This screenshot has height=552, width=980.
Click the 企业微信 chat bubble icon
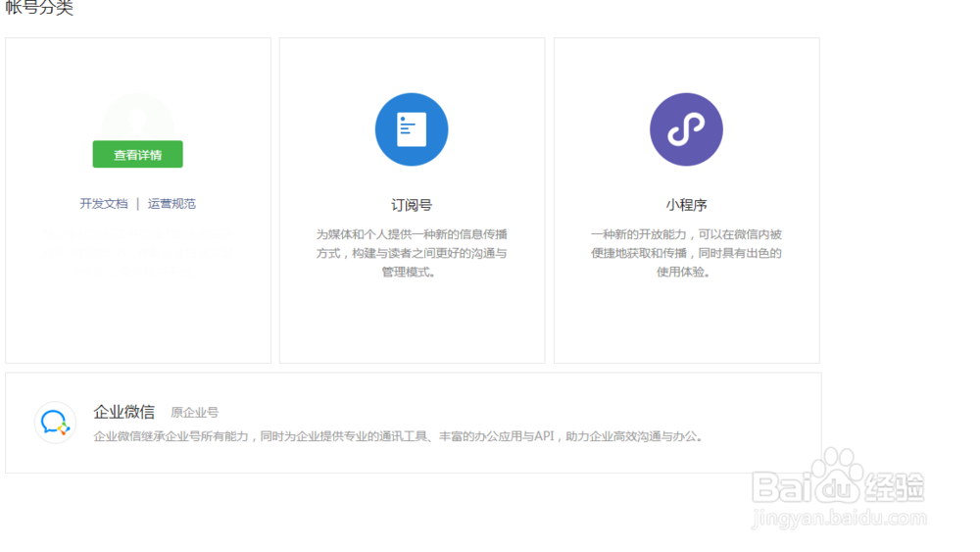pyautogui.click(x=55, y=423)
